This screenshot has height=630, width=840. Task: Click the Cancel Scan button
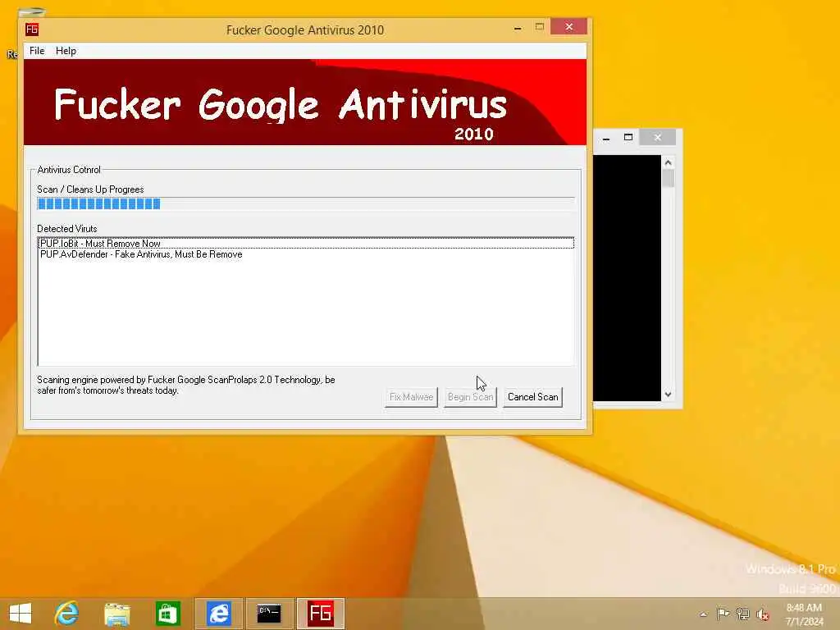point(532,397)
